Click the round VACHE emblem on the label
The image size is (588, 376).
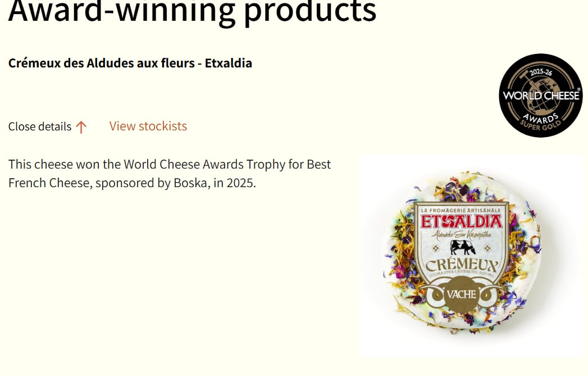pos(461,295)
